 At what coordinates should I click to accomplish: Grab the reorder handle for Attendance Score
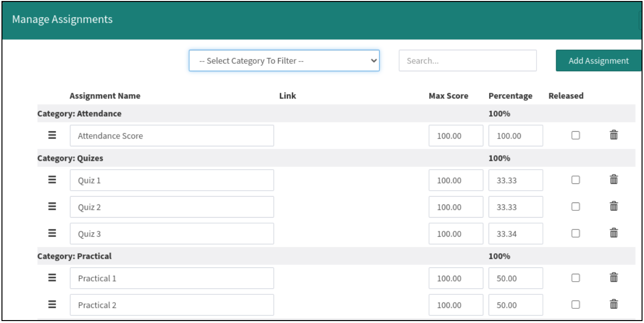point(52,135)
